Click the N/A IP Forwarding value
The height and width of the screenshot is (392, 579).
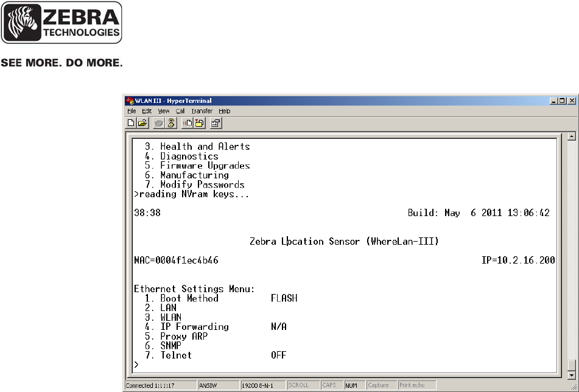tap(279, 327)
